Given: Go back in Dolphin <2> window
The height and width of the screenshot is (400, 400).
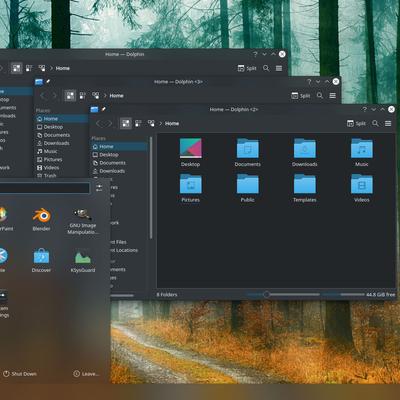Looking at the screenshot, I should tap(99, 124).
